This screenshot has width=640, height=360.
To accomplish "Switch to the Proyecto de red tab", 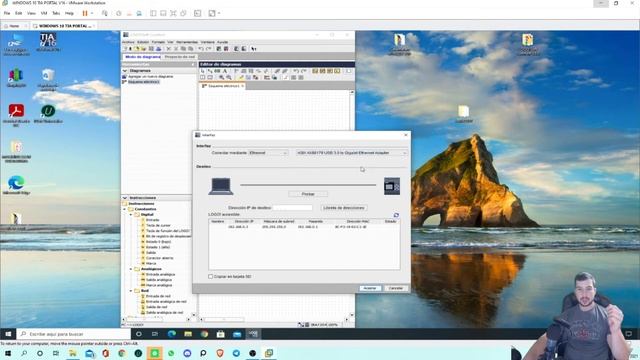I will (x=180, y=57).
